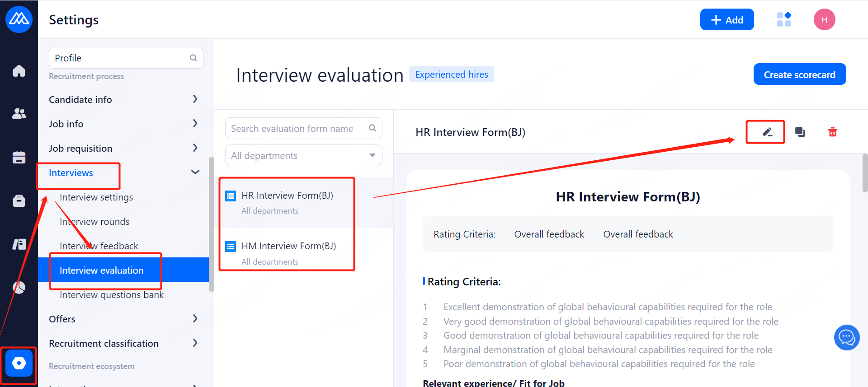Collapse the Interviews section
This screenshot has height=387, width=868.
(x=195, y=173)
